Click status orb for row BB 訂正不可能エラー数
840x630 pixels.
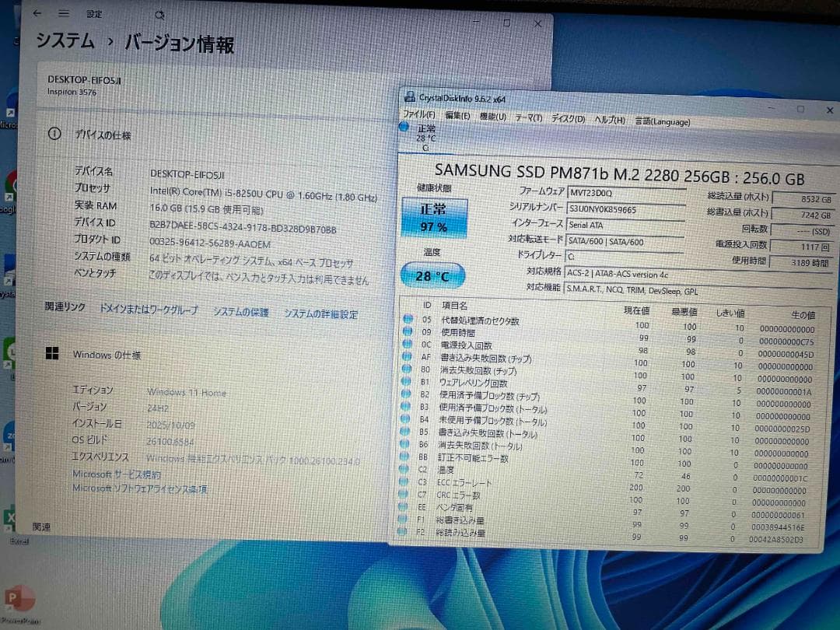[404, 457]
